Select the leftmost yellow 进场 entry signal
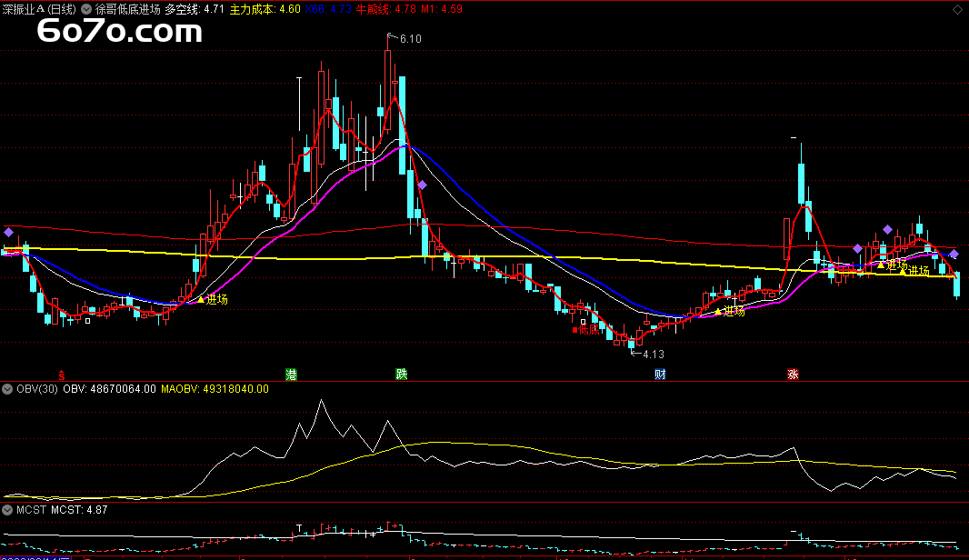This screenshot has height=560, width=969. click(x=213, y=299)
